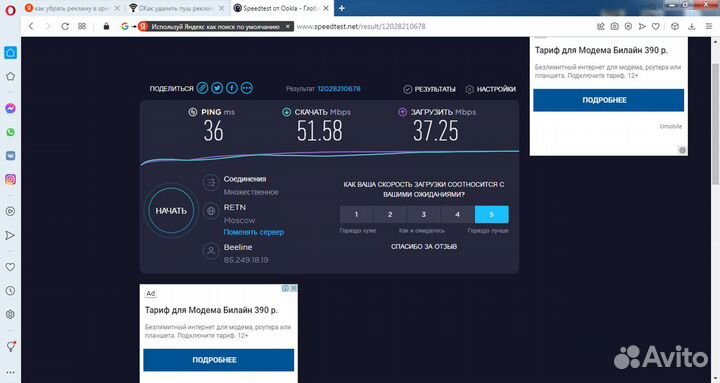Add page to bookmarks with heart icon
Image resolution: width=720 pixels, height=383 pixels.
pyautogui.click(x=656, y=27)
